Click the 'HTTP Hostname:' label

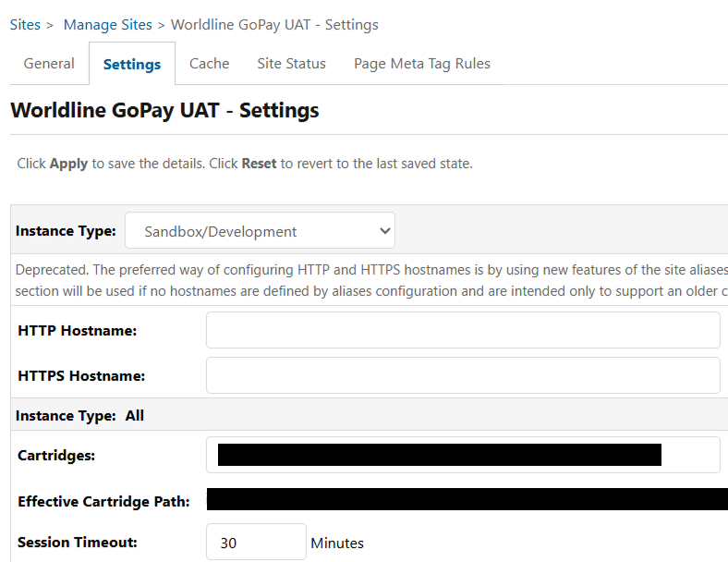[77, 330]
